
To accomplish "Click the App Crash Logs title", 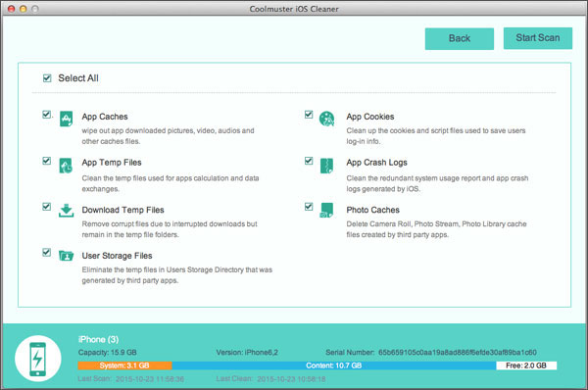I will [x=377, y=163].
